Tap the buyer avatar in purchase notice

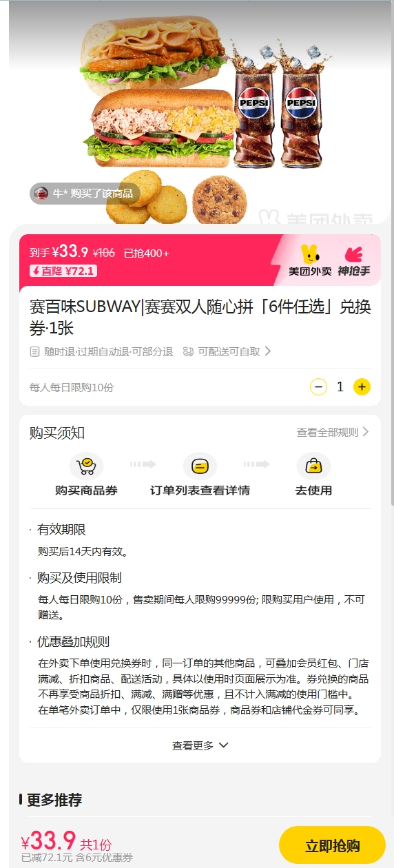pos(41,194)
